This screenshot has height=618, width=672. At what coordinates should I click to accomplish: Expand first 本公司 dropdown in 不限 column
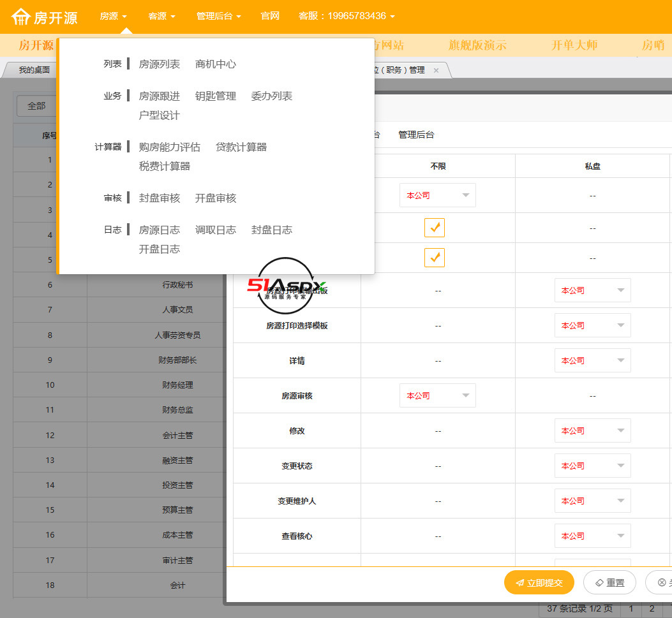click(x=438, y=196)
